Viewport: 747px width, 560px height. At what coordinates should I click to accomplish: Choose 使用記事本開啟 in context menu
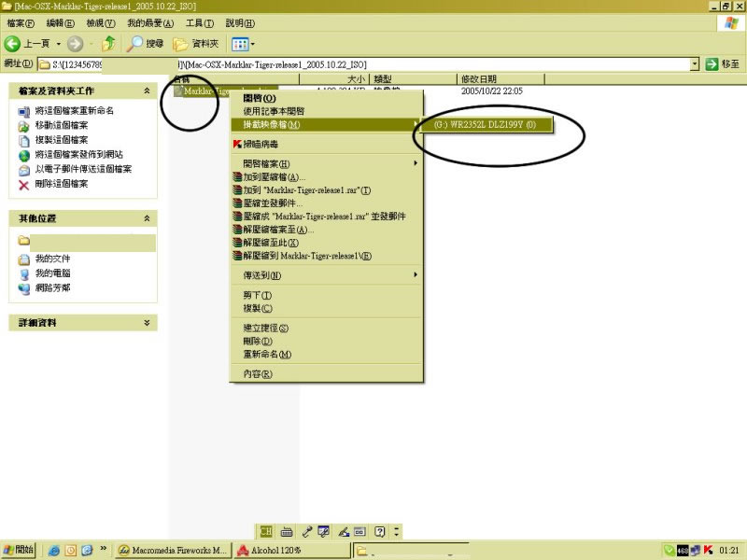tap(326, 111)
